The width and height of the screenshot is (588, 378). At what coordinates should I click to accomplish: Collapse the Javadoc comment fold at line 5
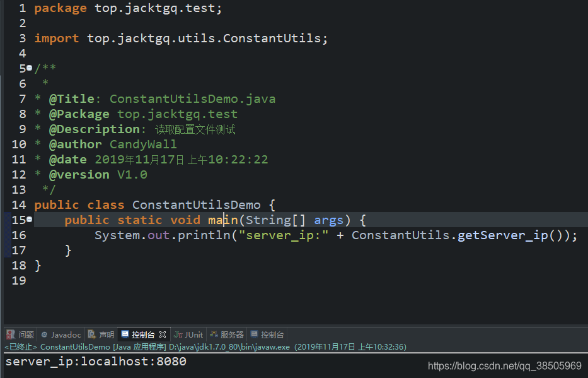point(29,68)
